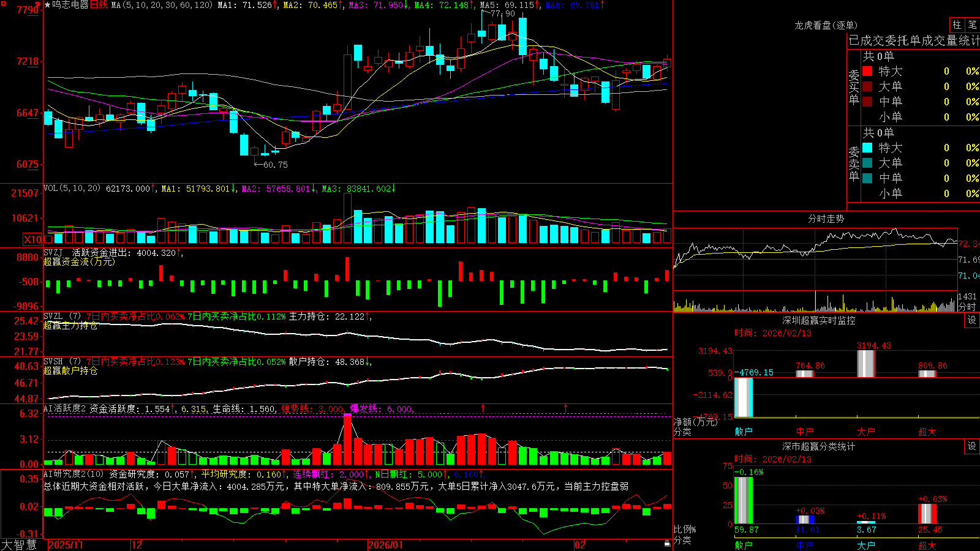Click the 龙虎看盘(逐单) panel title
The height and width of the screenshot is (551, 980).
coord(826,25)
